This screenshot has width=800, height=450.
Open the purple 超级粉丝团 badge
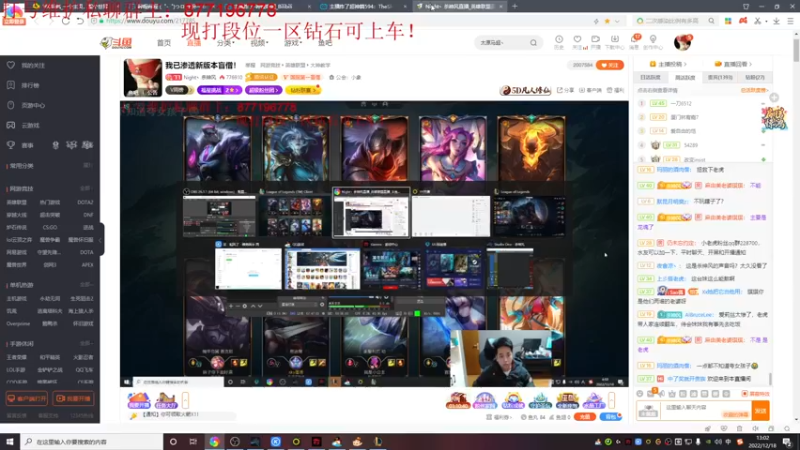tap(263, 90)
